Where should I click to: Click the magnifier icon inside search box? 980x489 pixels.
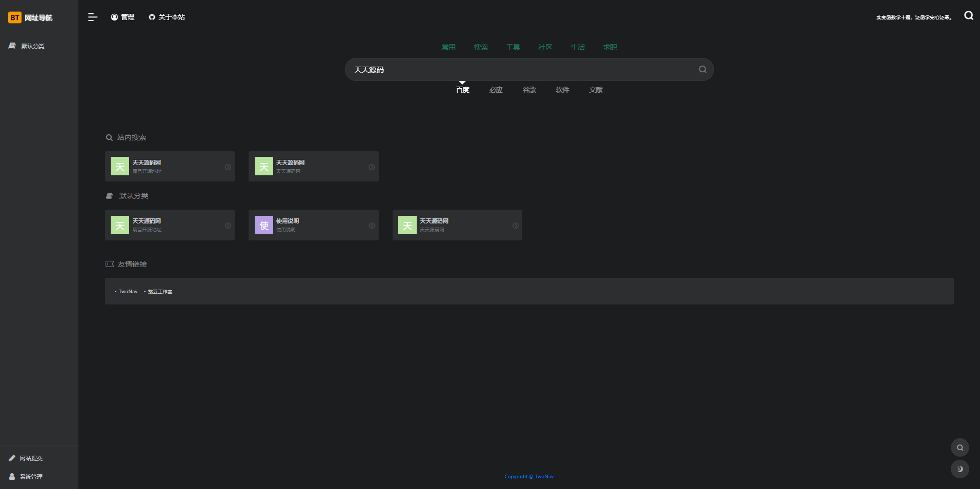tap(702, 70)
